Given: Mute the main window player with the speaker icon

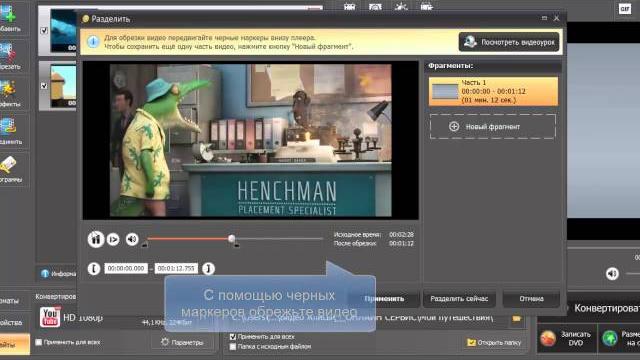Looking at the screenshot, I should 612,273.
